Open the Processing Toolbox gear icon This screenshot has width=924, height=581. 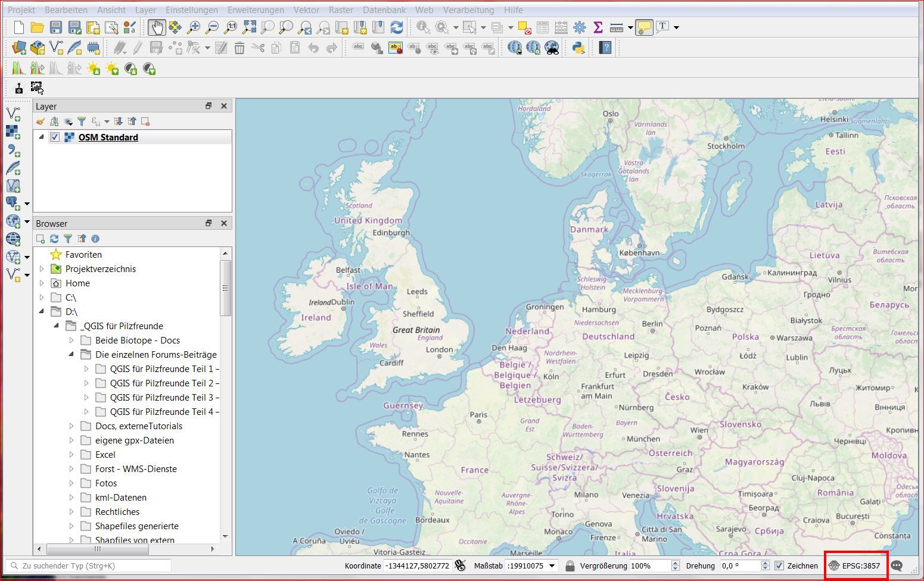coord(579,27)
